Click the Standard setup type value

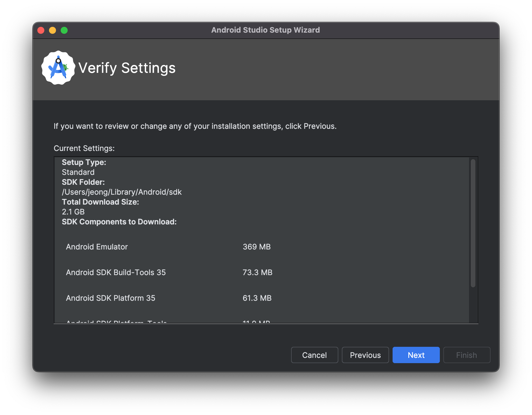(x=78, y=172)
